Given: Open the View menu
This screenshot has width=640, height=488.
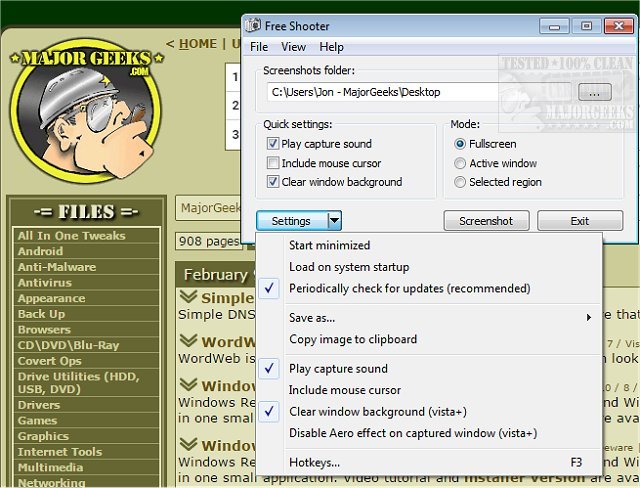Looking at the screenshot, I should tap(293, 47).
